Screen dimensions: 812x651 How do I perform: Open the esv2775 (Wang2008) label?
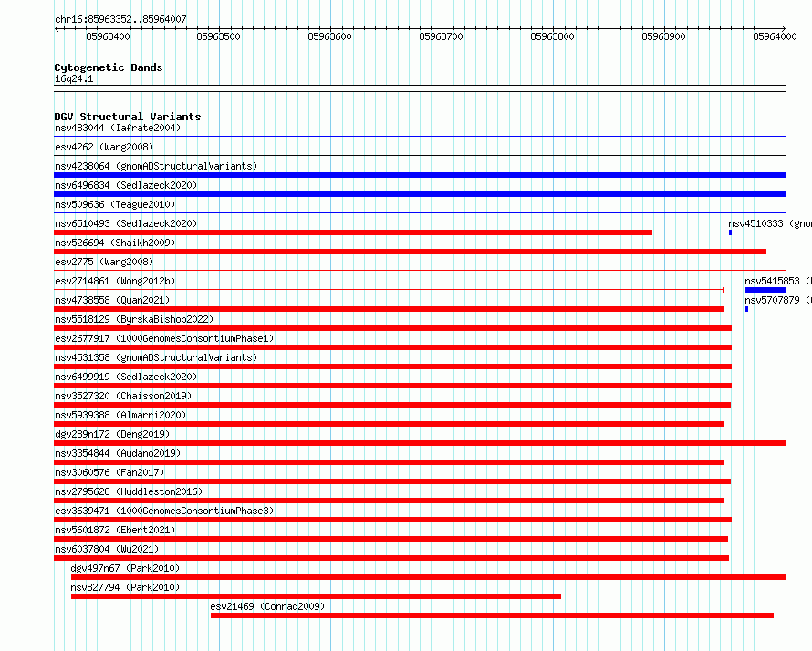104,262
